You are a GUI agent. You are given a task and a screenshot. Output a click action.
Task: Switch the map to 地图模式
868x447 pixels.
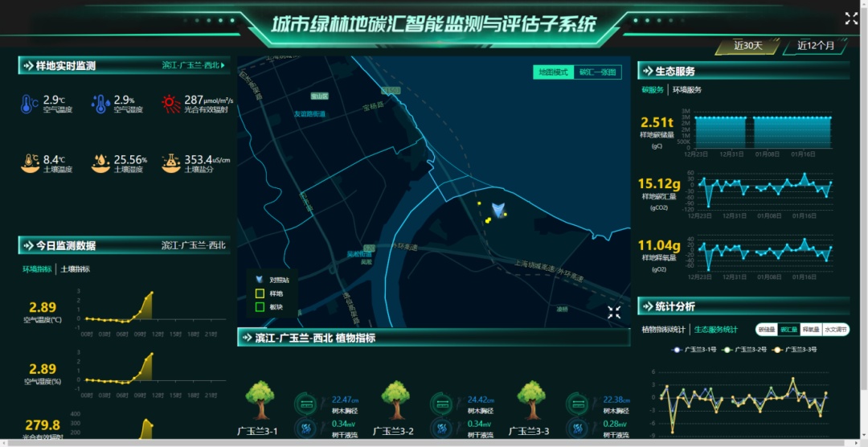click(x=554, y=72)
